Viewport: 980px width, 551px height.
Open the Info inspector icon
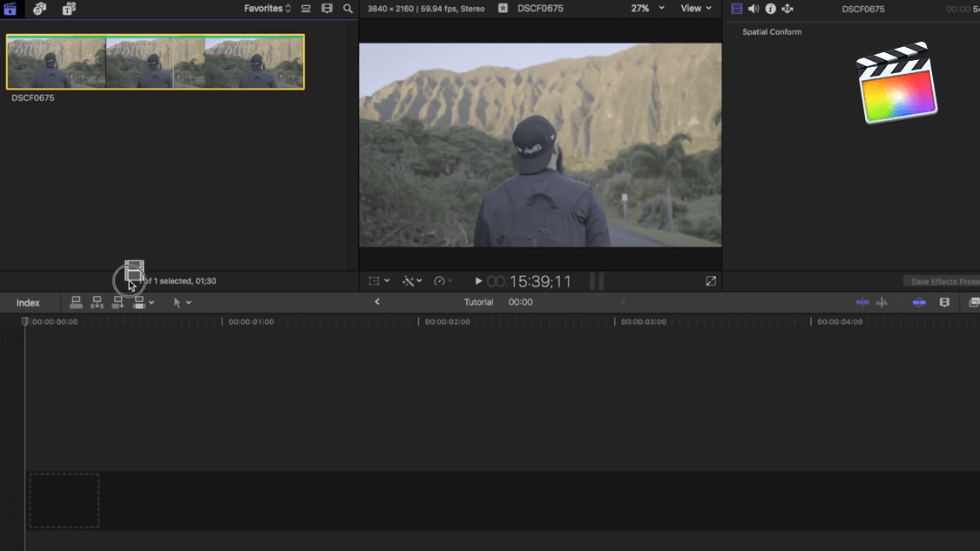[770, 9]
